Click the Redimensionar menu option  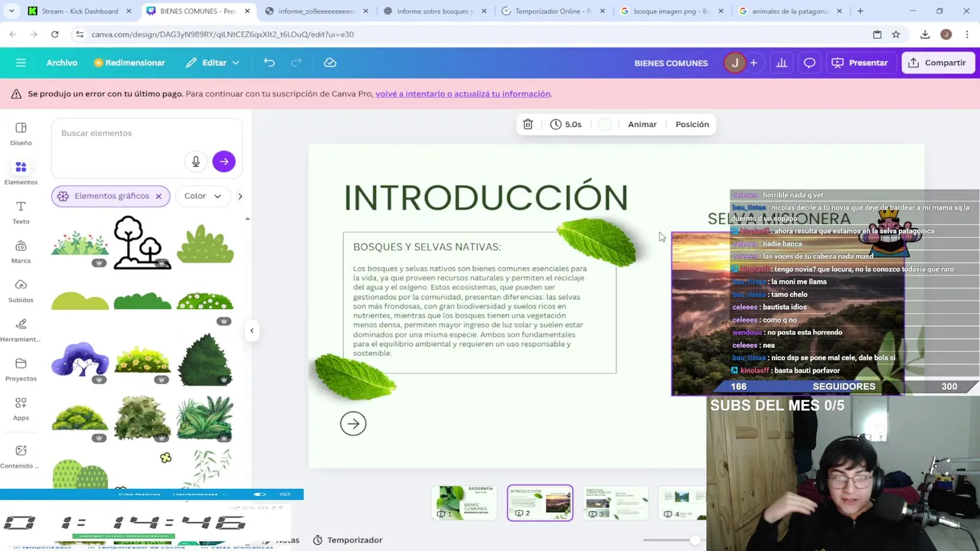tap(129, 63)
